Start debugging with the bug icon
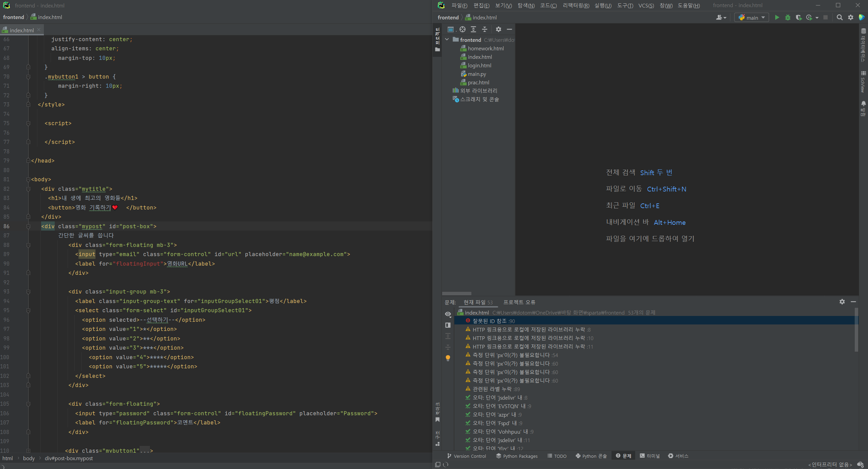The height and width of the screenshot is (469, 868). pos(788,17)
